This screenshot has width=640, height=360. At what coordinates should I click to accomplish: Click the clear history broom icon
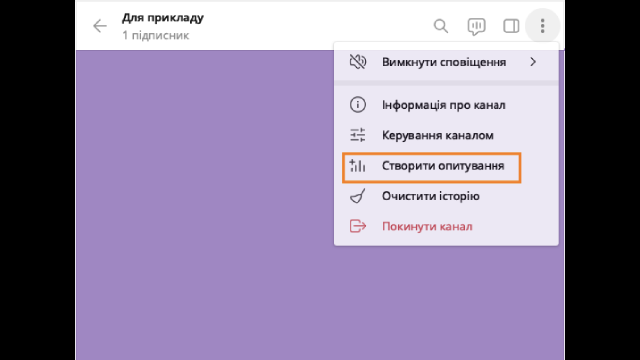(358, 196)
